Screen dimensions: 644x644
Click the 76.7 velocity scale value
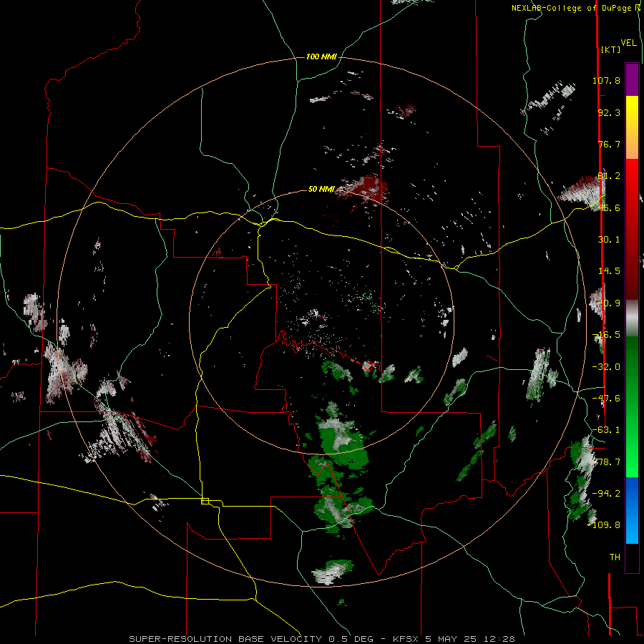609,144
